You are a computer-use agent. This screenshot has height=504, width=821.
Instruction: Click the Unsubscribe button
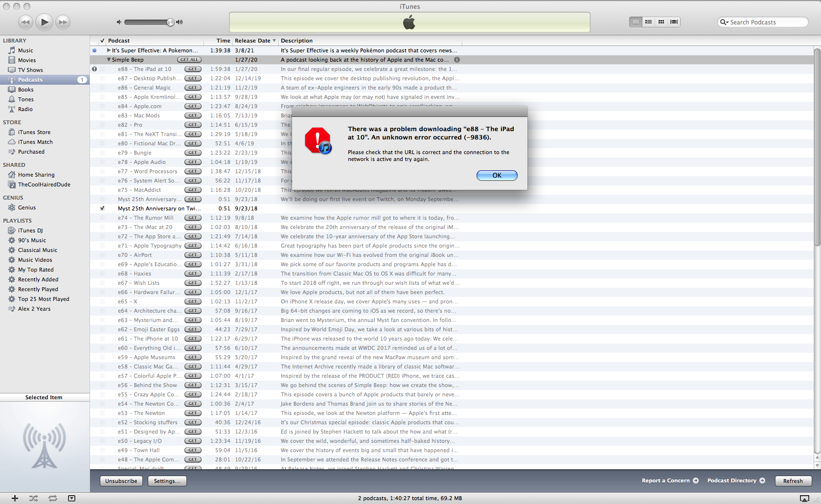point(121,481)
